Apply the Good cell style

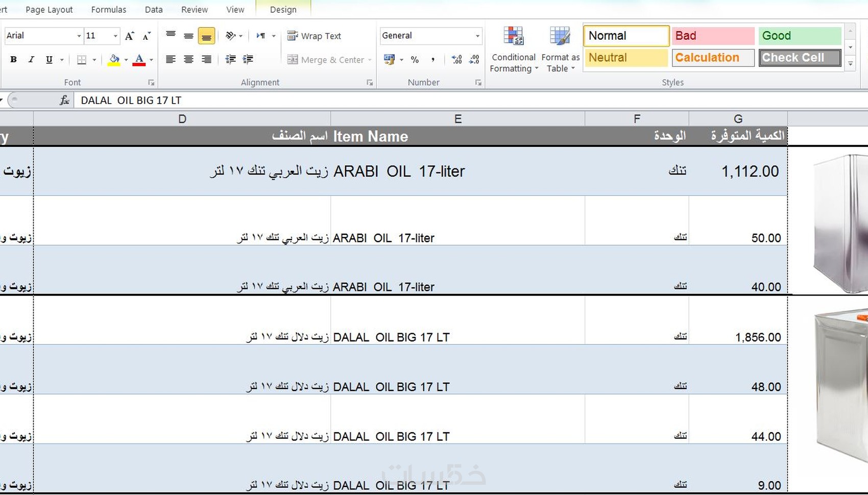800,36
